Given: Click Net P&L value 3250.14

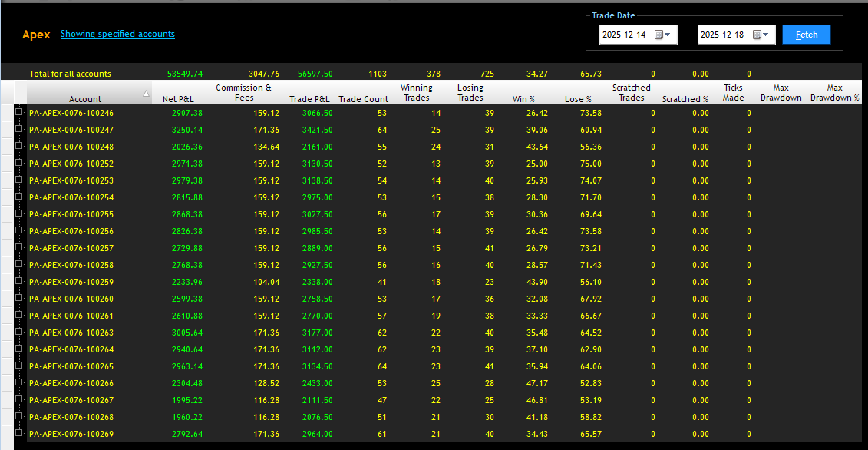Looking at the screenshot, I should click(x=188, y=130).
